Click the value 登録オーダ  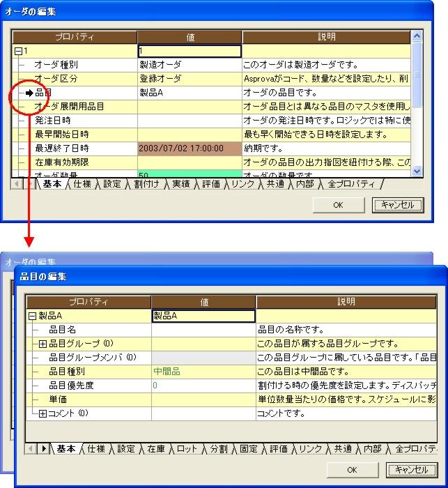160,79
